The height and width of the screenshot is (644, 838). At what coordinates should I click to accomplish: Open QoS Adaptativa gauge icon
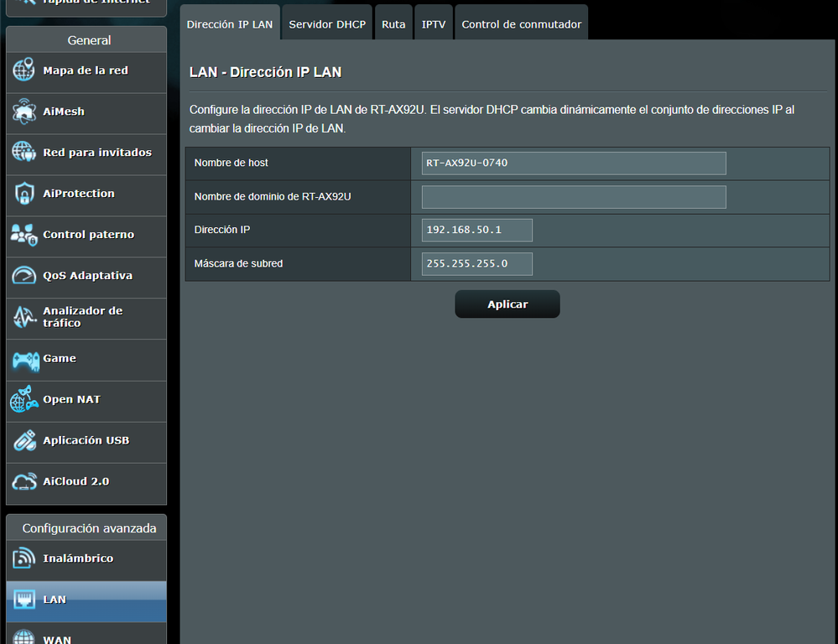[x=24, y=276]
